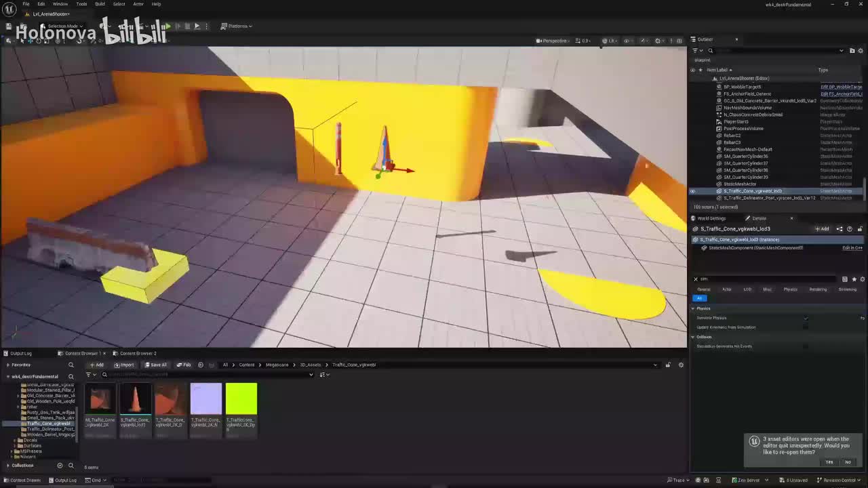The width and height of the screenshot is (868, 488).
Task: Save the current level with the floppy icon
Action: 9,26
